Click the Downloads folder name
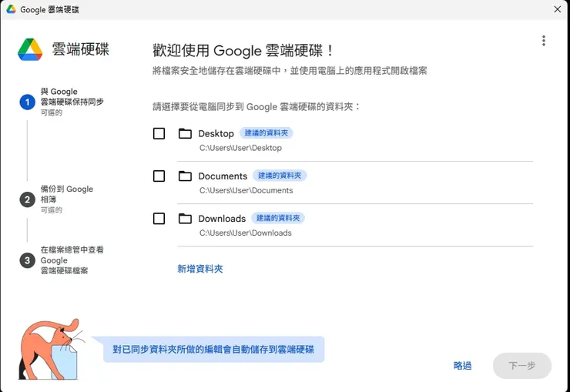The height and width of the screenshot is (392, 570). pos(222,219)
